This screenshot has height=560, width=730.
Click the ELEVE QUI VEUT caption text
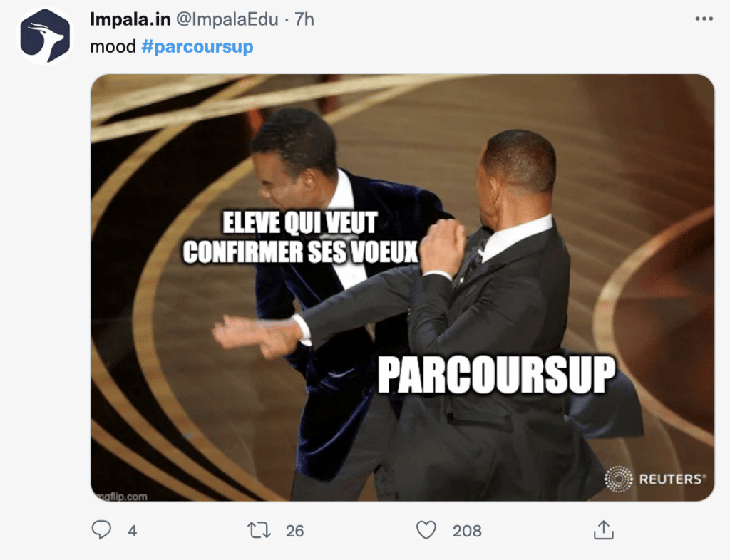[x=300, y=223]
